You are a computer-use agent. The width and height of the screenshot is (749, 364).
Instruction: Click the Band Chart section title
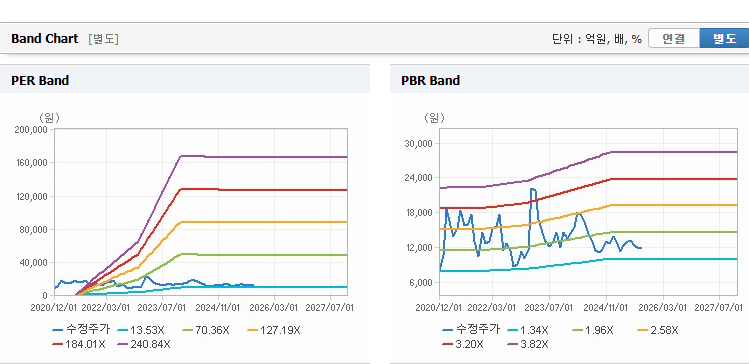coord(44,39)
